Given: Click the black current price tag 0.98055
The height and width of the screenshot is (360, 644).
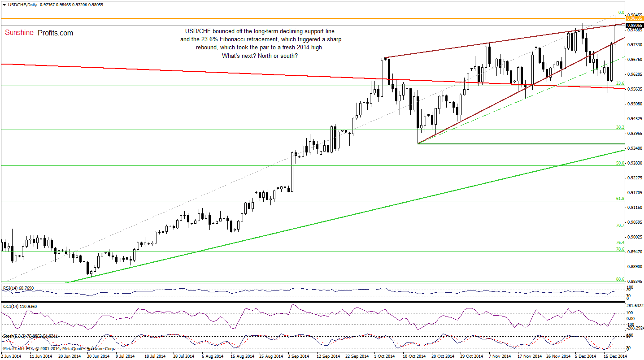Looking at the screenshot, I should pyautogui.click(x=634, y=26).
